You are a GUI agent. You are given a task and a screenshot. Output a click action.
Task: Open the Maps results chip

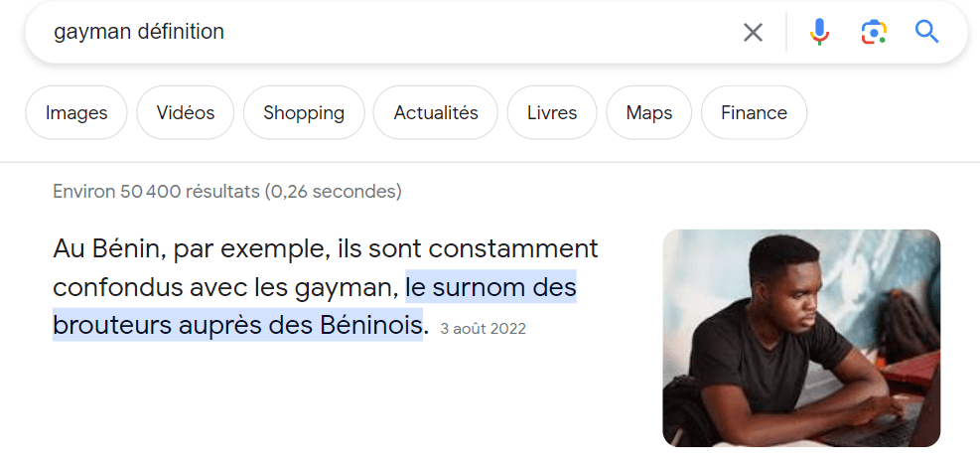(649, 113)
